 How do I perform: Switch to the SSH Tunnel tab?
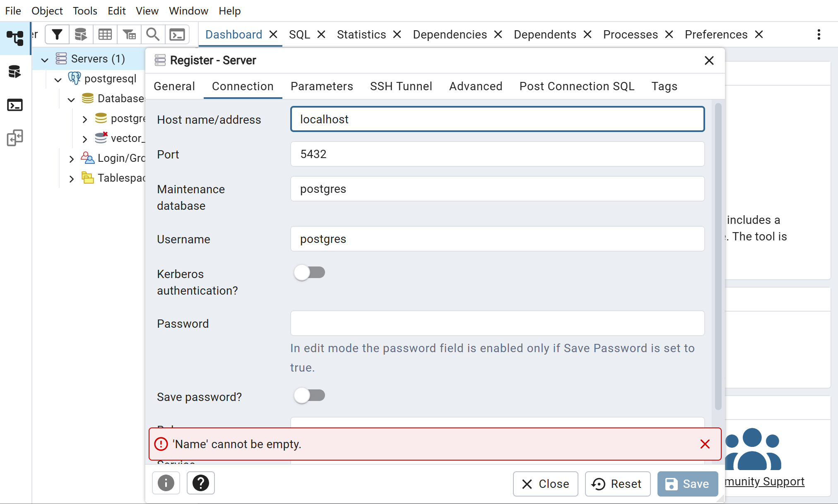tap(401, 86)
